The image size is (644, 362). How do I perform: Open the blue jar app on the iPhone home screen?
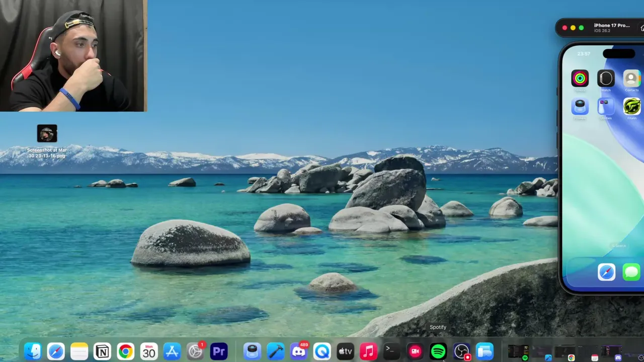(580, 107)
